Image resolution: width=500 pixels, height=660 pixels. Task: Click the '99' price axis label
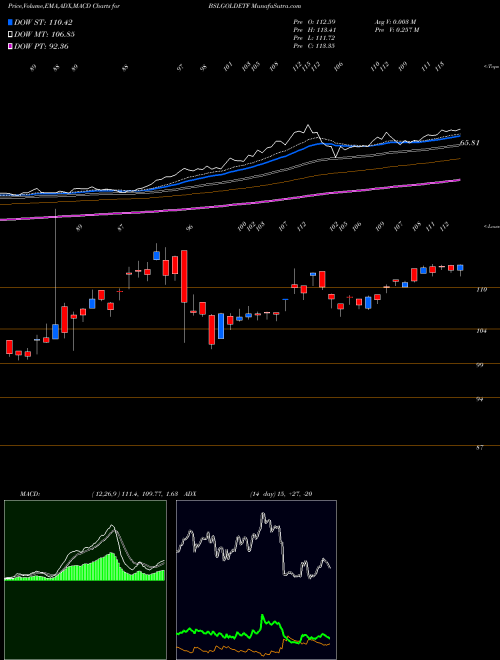tap(479, 365)
